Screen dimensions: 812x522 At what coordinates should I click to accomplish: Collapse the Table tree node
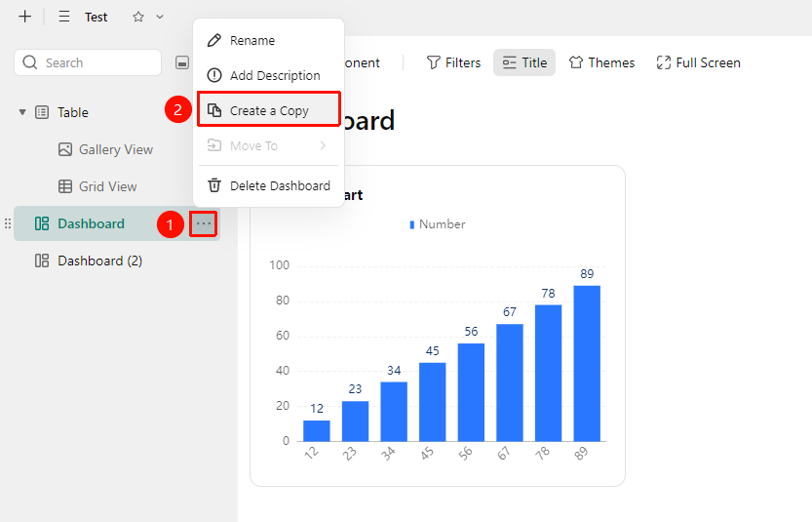tap(22, 112)
